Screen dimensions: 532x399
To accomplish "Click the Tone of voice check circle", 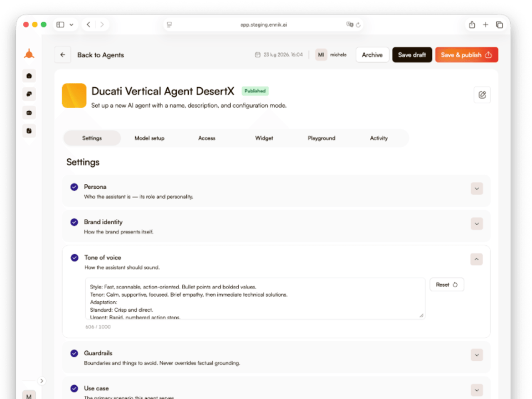I will point(74,258).
